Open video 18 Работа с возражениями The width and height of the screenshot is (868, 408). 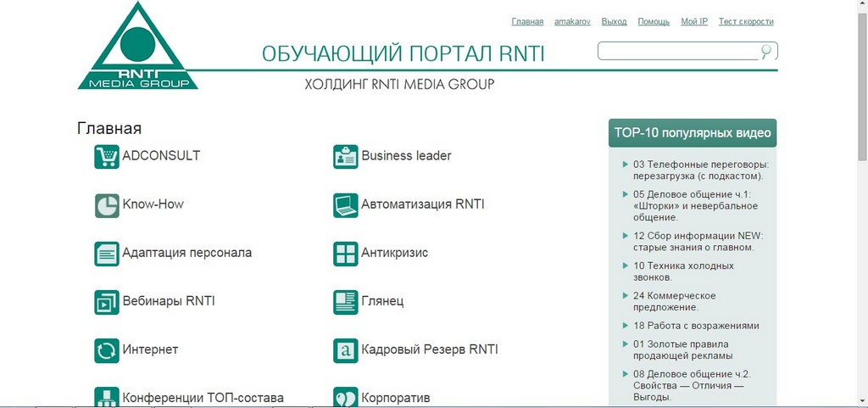point(696,326)
